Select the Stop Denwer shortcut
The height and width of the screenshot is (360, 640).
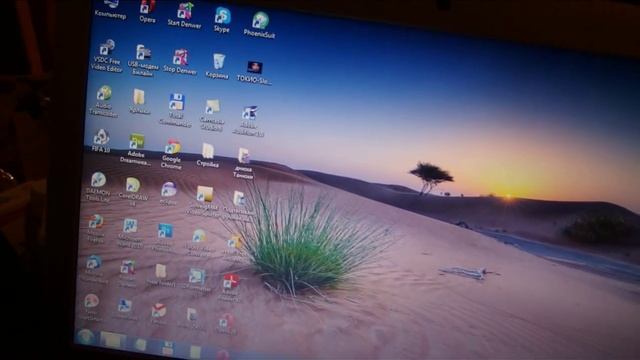(180, 62)
